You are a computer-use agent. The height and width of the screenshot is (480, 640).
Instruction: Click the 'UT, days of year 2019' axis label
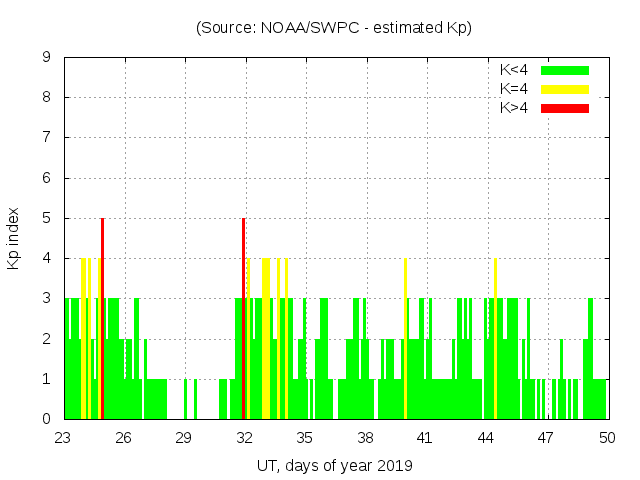334,465
